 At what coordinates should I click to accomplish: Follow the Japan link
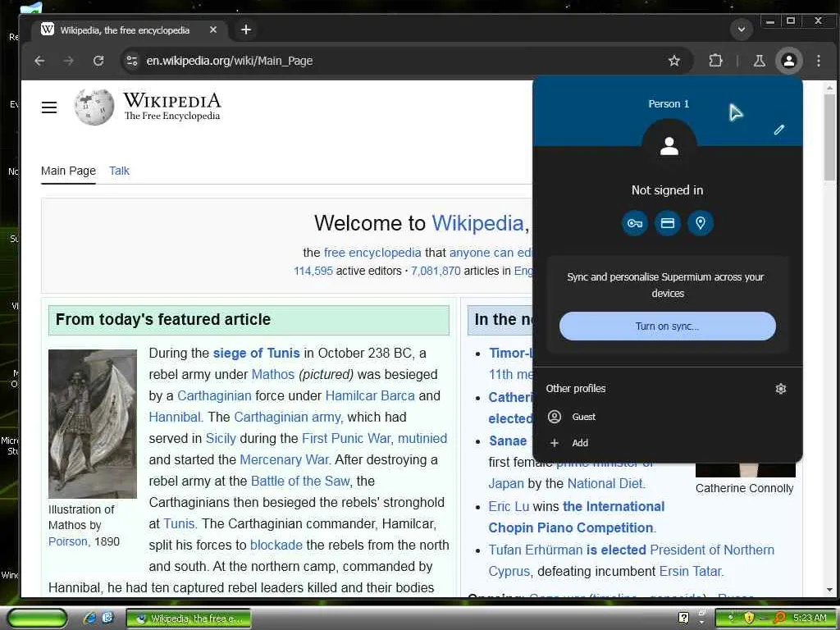point(505,484)
